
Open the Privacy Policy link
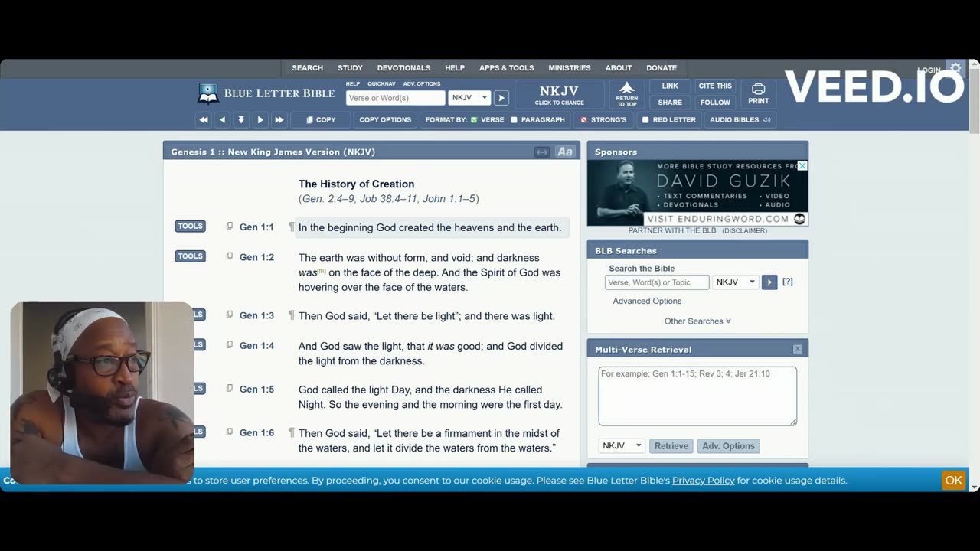pos(704,481)
